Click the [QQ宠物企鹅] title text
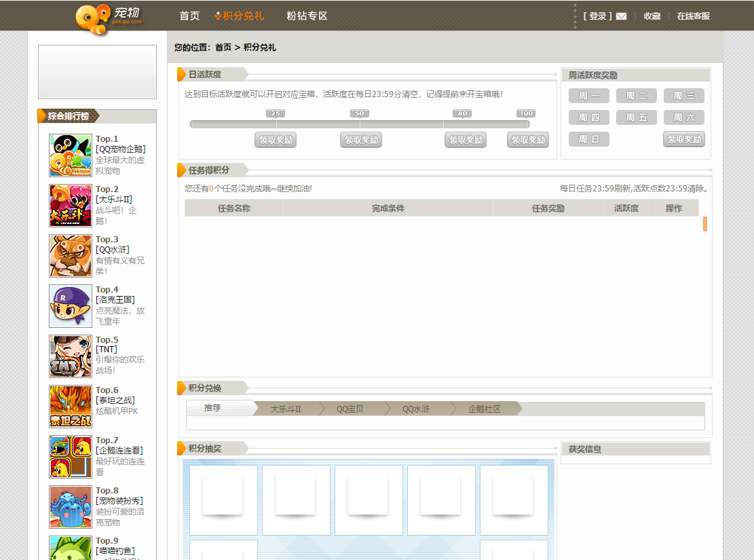Screen dimensions: 754x560 point(121,149)
